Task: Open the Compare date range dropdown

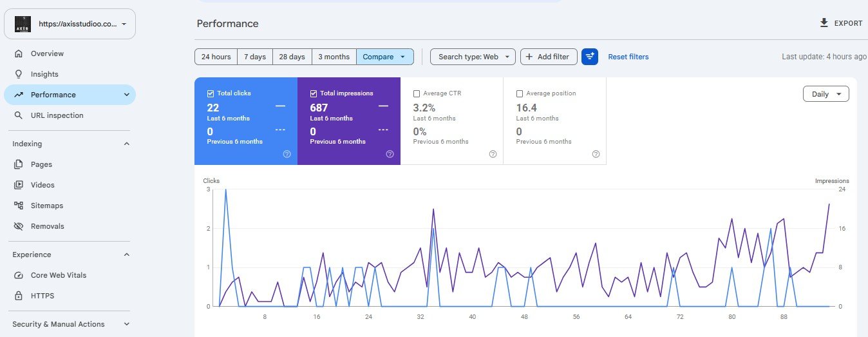Action: [x=385, y=57]
